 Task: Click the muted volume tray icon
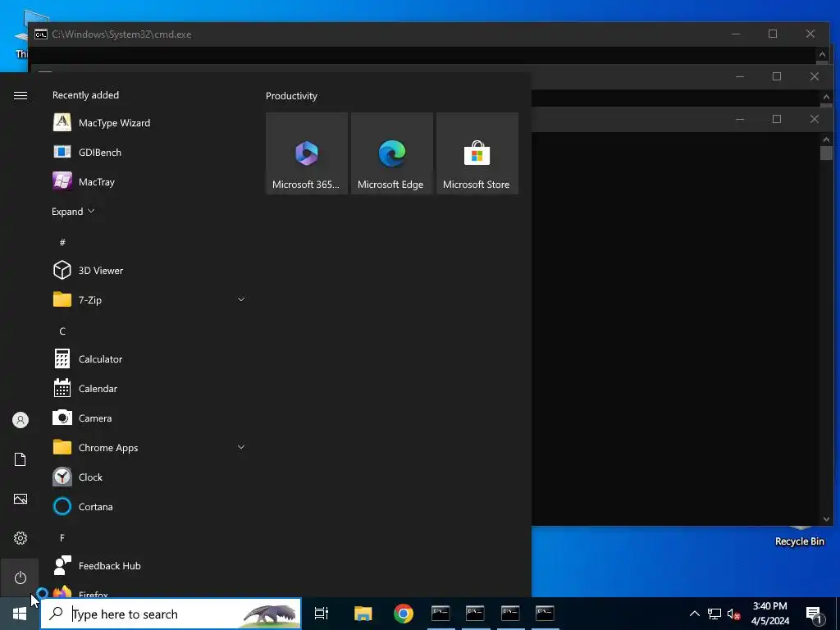click(x=733, y=614)
